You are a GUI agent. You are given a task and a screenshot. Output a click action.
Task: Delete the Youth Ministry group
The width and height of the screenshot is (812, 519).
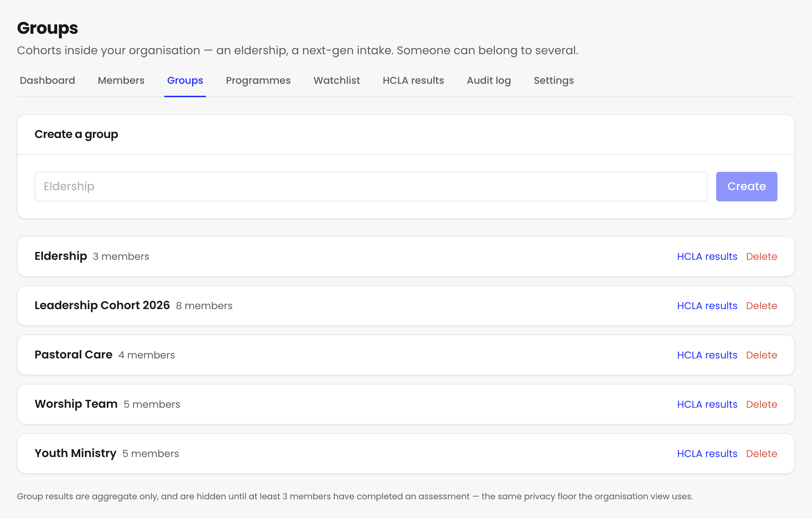[761, 454]
